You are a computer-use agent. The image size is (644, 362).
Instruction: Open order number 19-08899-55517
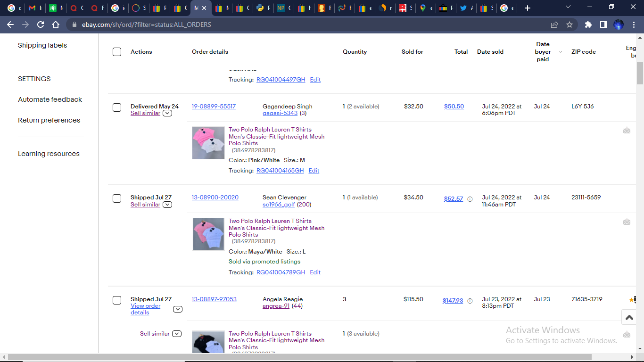214,107
